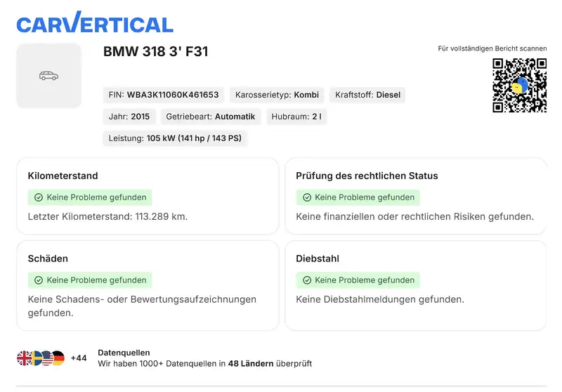
Task: Select the Leistung 105 kW chip
Action: pyautogui.click(x=175, y=138)
